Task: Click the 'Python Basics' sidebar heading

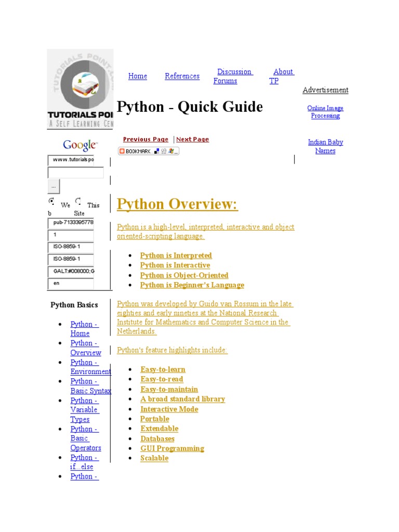Action: coord(74,305)
